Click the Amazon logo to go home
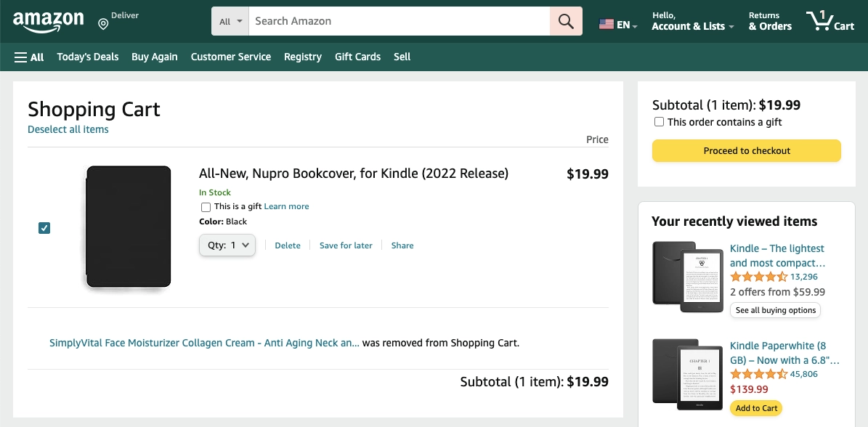Screen dimensions: 868x427 49,21
